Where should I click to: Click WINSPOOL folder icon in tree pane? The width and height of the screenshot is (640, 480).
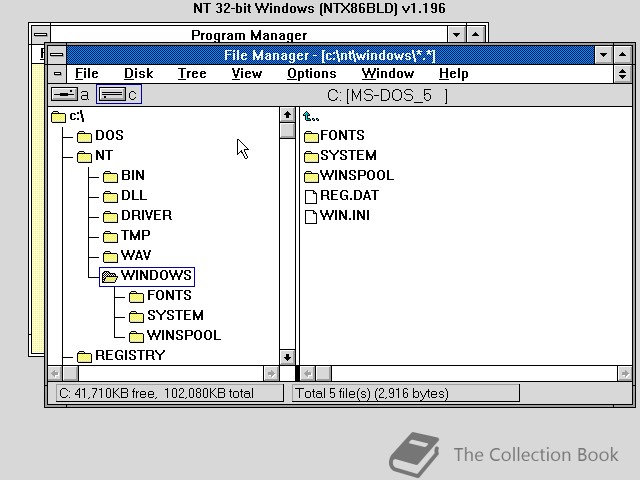point(136,336)
